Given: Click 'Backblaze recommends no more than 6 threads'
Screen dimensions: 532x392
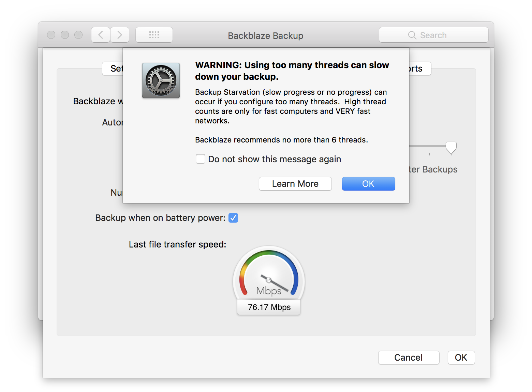Looking at the screenshot, I should pos(281,140).
